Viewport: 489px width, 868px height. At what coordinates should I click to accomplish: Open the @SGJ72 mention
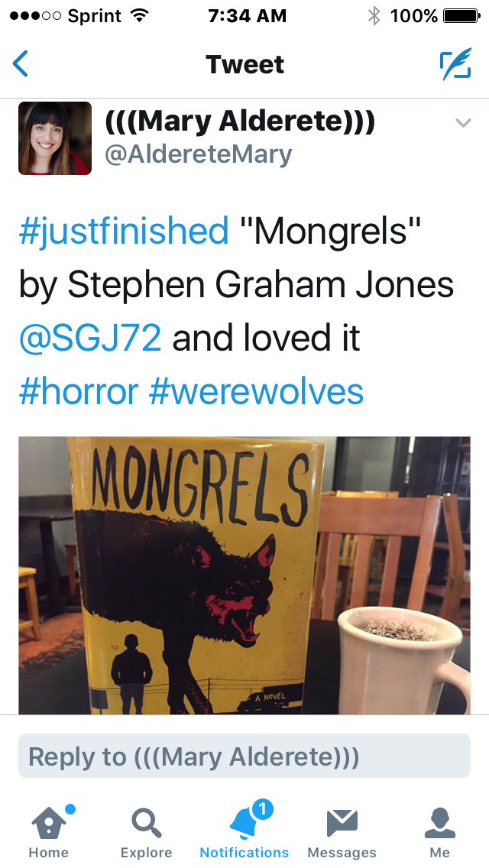[90, 338]
